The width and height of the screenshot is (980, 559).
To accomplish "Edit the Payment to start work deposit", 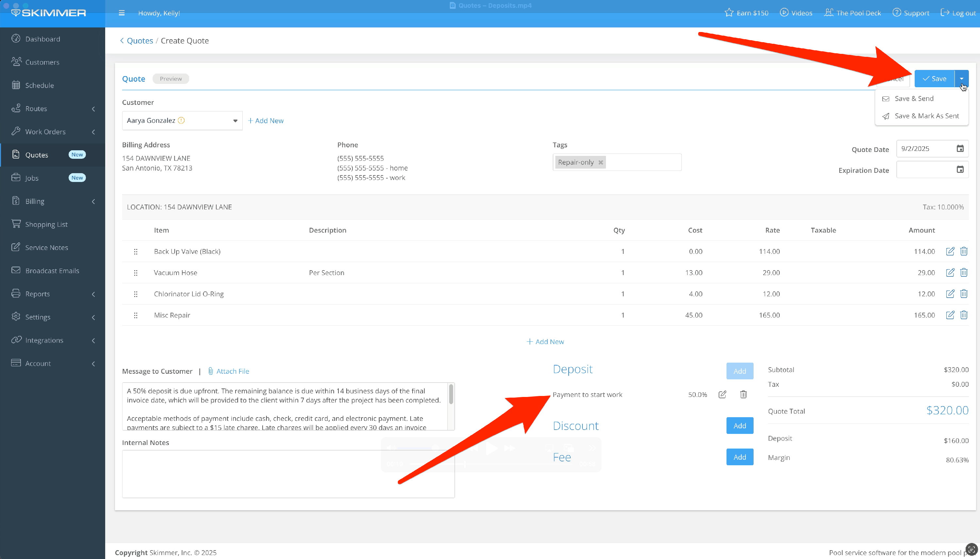I will coord(722,394).
